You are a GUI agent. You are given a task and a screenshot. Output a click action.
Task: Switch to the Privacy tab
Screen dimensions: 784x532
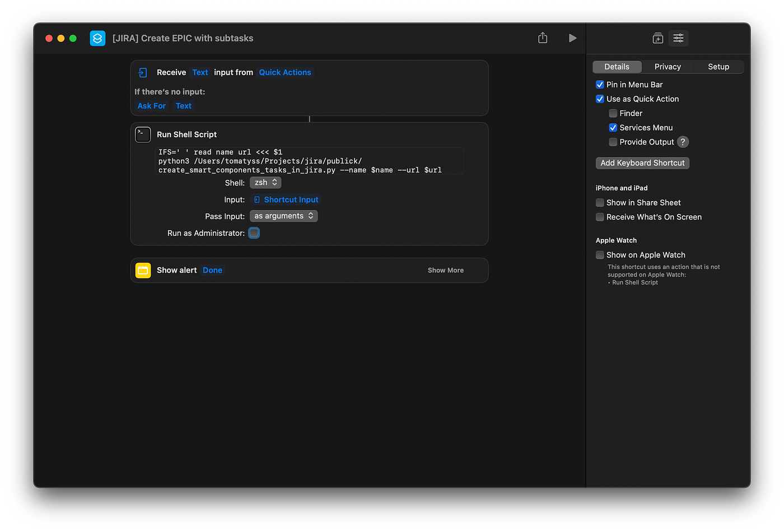(x=668, y=67)
